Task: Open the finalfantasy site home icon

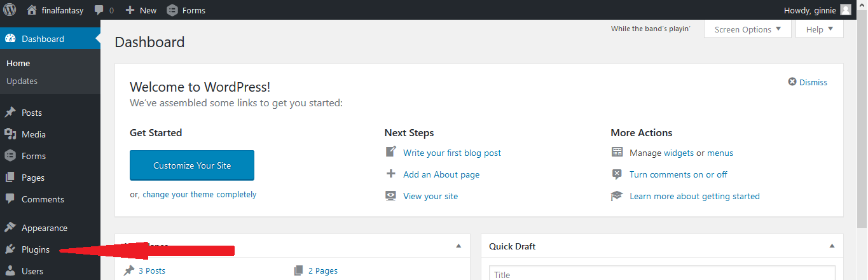Action: click(x=32, y=10)
